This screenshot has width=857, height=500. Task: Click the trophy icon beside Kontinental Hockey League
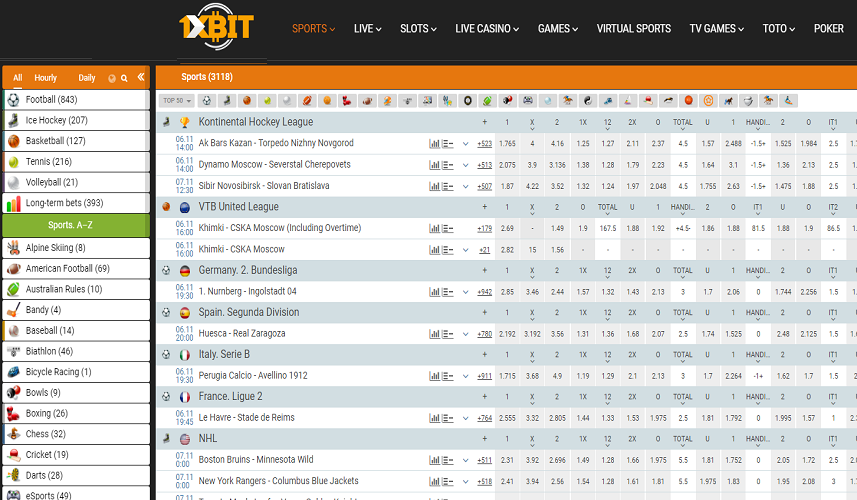[x=185, y=122]
